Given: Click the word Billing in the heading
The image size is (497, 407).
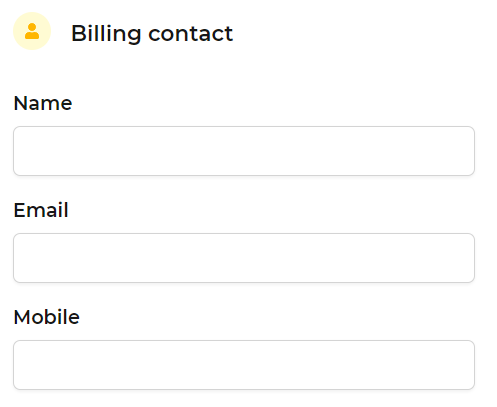Looking at the screenshot, I should click(106, 34).
